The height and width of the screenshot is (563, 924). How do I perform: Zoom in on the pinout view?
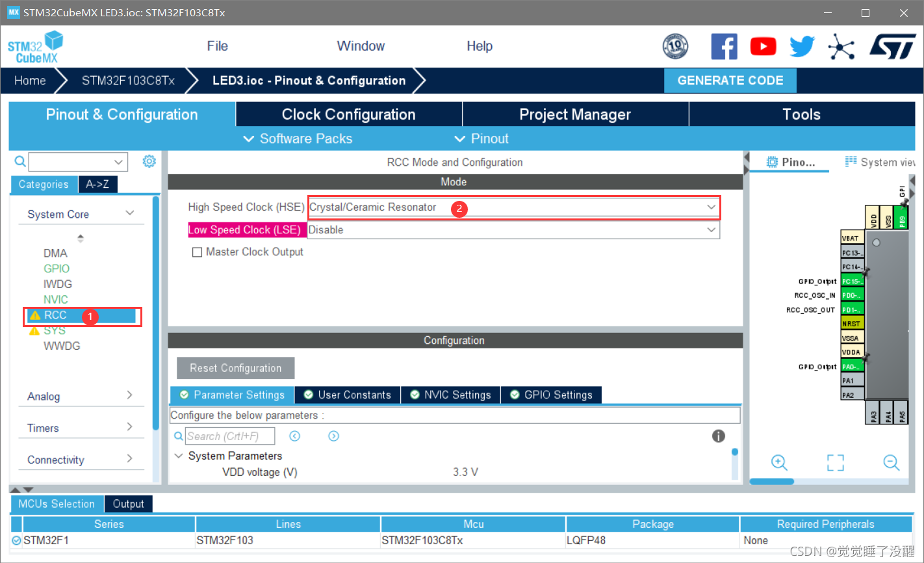(779, 462)
